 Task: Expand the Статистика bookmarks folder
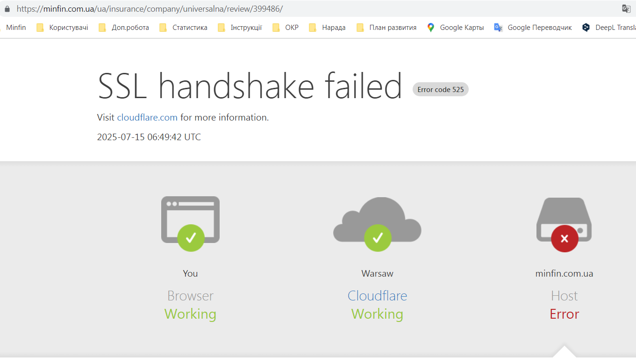pyautogui.click(x=183, y=28)
